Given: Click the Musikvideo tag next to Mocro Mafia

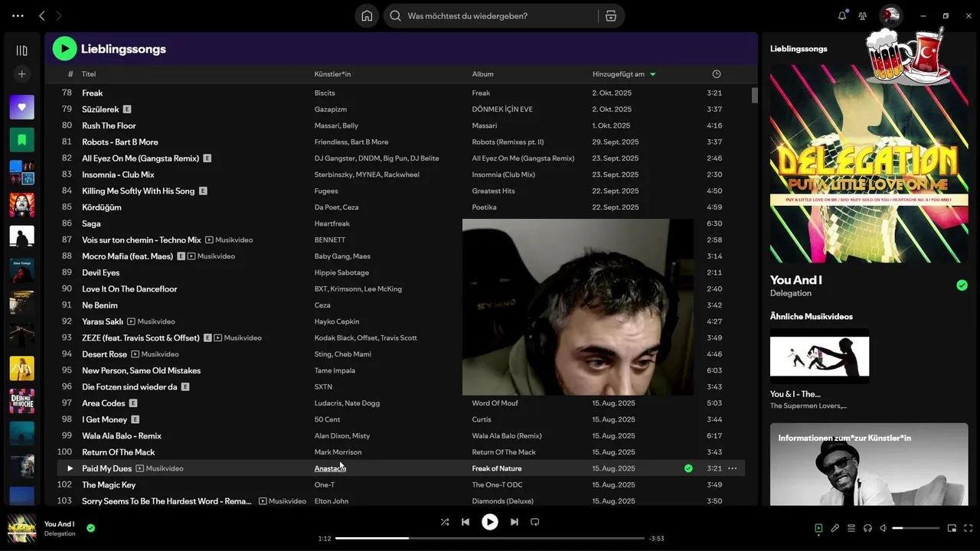Looking at the screenshot, I should (211, 256).
